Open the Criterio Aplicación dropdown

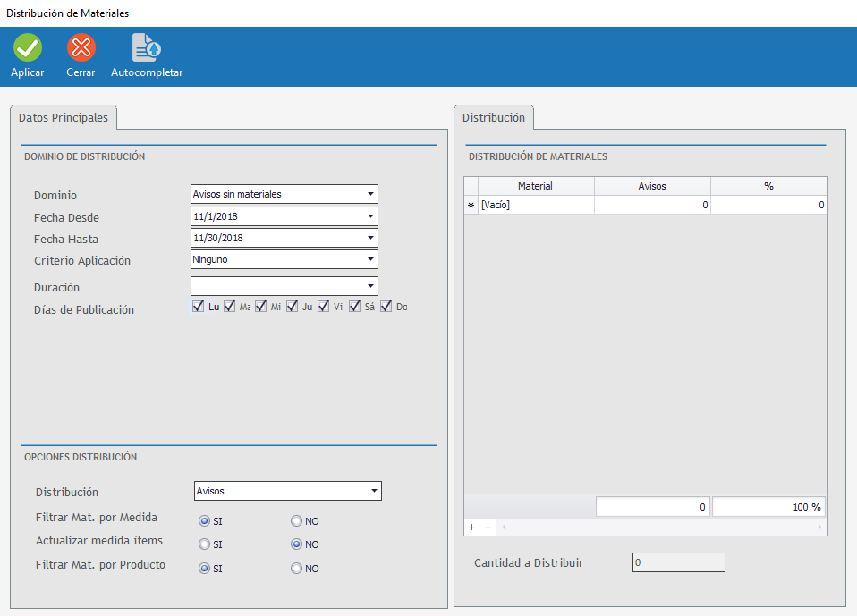(x=369, y=259)
